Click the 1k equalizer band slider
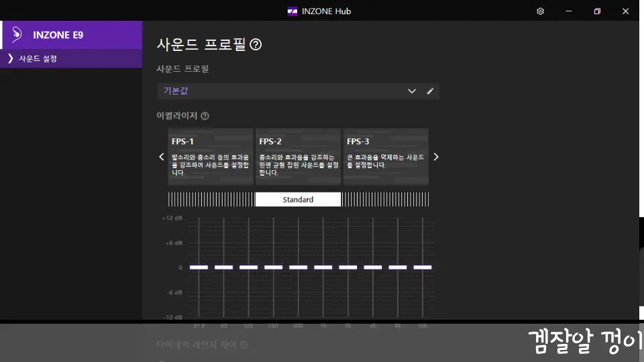This screenshot has height=362, width=644. pyautogui.click(x=323, y=267)
